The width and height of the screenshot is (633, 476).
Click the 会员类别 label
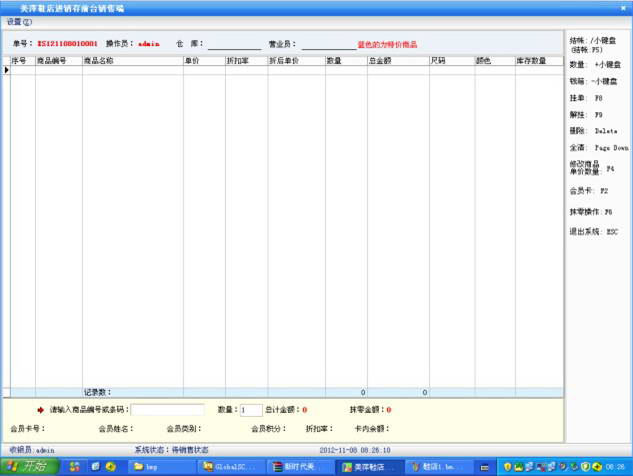(184, 429)
